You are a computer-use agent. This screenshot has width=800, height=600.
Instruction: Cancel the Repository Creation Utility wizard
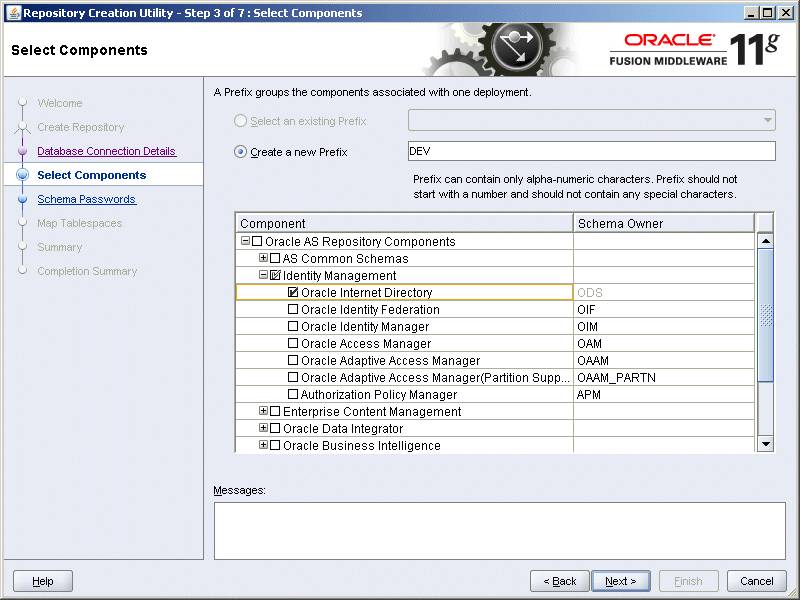[757, 581]
